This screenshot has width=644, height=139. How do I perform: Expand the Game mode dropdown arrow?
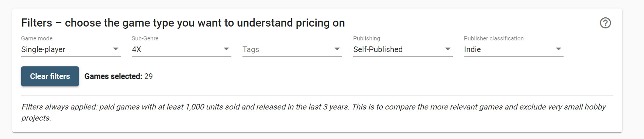(x=116, y=49)
